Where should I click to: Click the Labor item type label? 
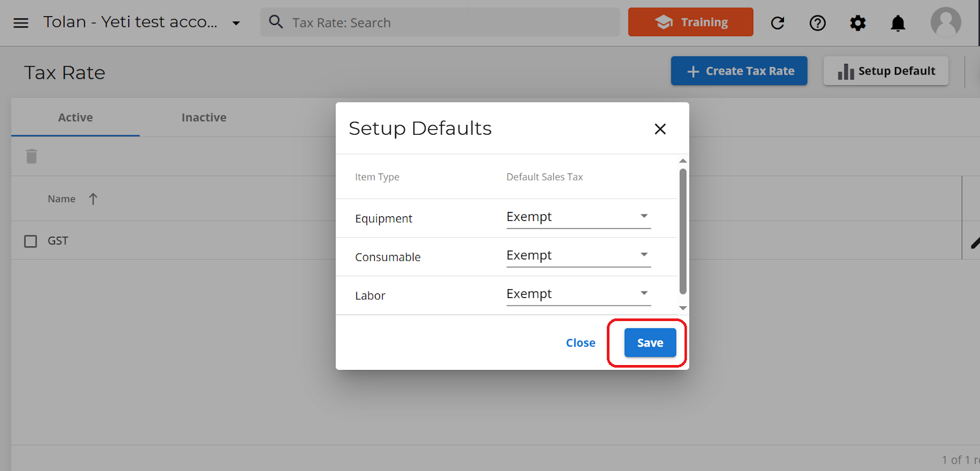click(x=370, y=296)
